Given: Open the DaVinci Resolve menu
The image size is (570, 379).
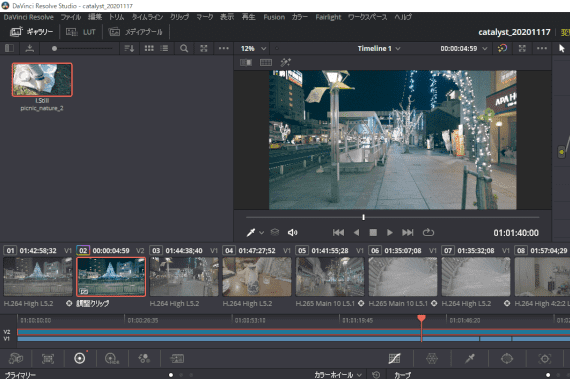Looking at the screenshot, I should pyautogui.click(x=29, y=17).
